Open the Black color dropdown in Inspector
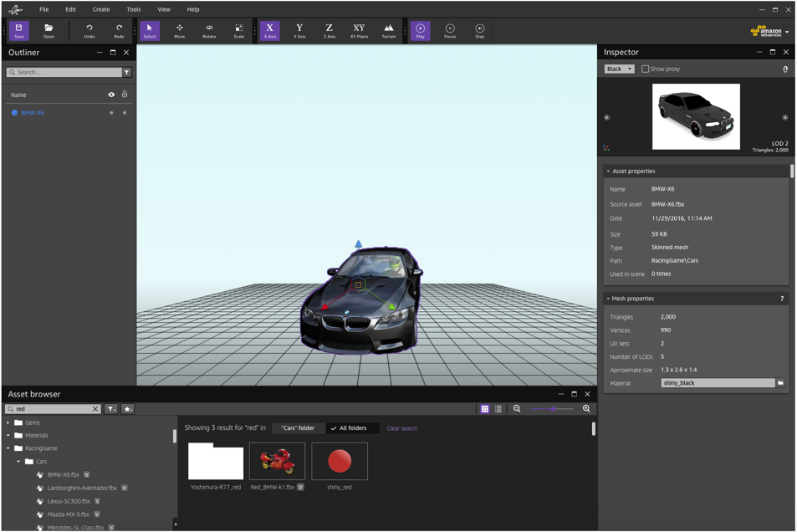This screenshot has width=797, height=532. (619, 69)
